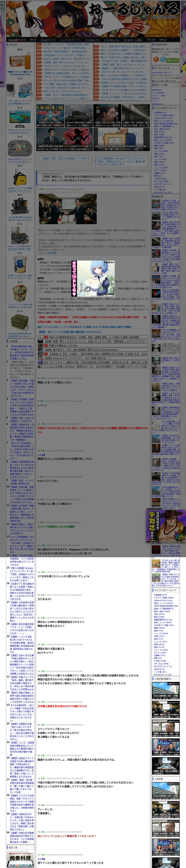Open related item 【悲報】Amazonブラックフライデー、あと7時間
This screenshot has width=186, height=868.
pos(93,358)
